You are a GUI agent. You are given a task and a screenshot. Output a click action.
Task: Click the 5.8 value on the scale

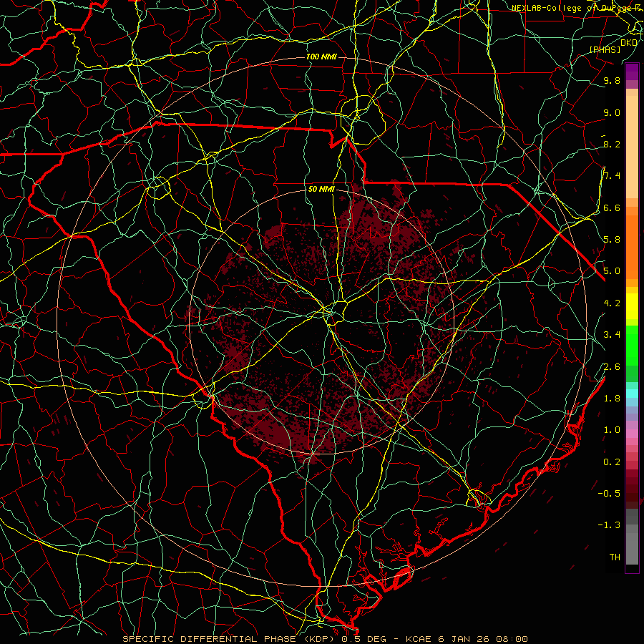click(x=612, y=239)
